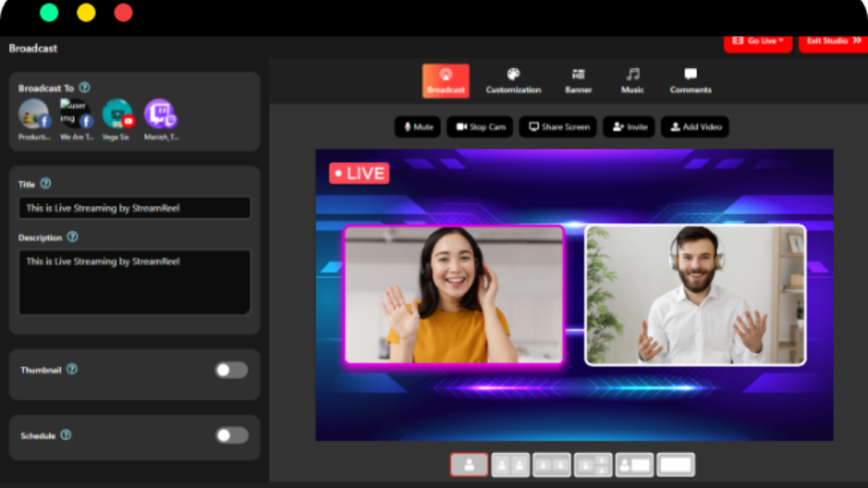Viewport: 868px width, 488px height.
Task: Click into the Title input field
Action: (x=134, y=208)
